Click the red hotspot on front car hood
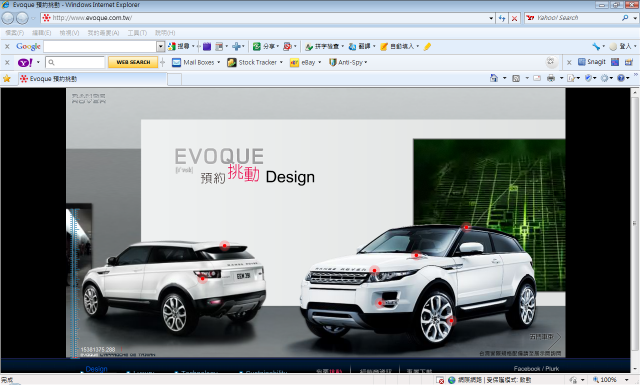Screen dimensions: 640x385 pos(416,255)
